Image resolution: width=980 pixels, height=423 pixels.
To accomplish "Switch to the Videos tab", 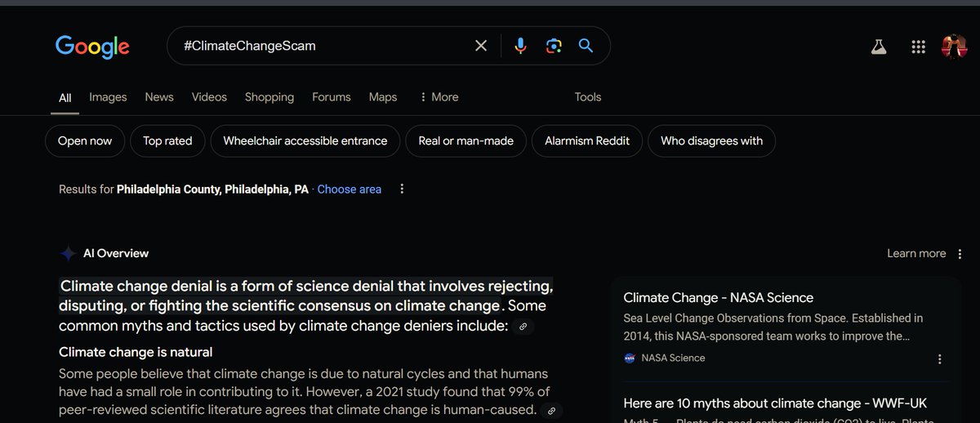I will pos(209,96).
